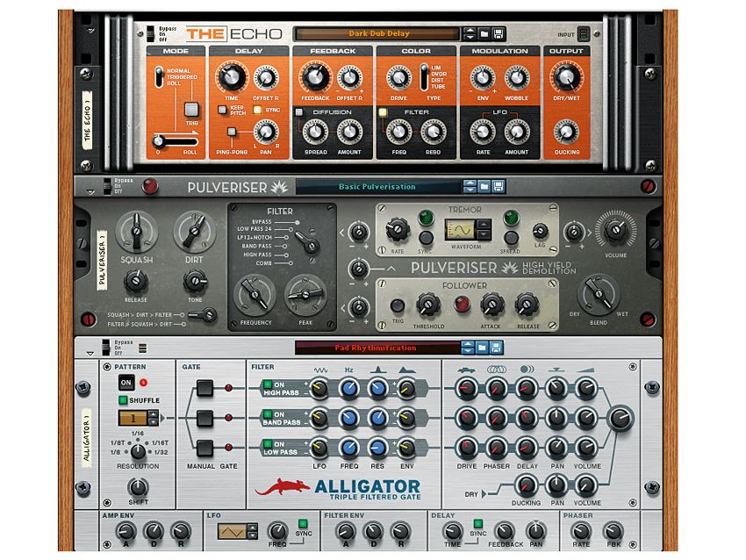Screen dimensions: 746x560
Task: Collapse the Alligator device with fold arrow
Action: click(x=90, y=353)
